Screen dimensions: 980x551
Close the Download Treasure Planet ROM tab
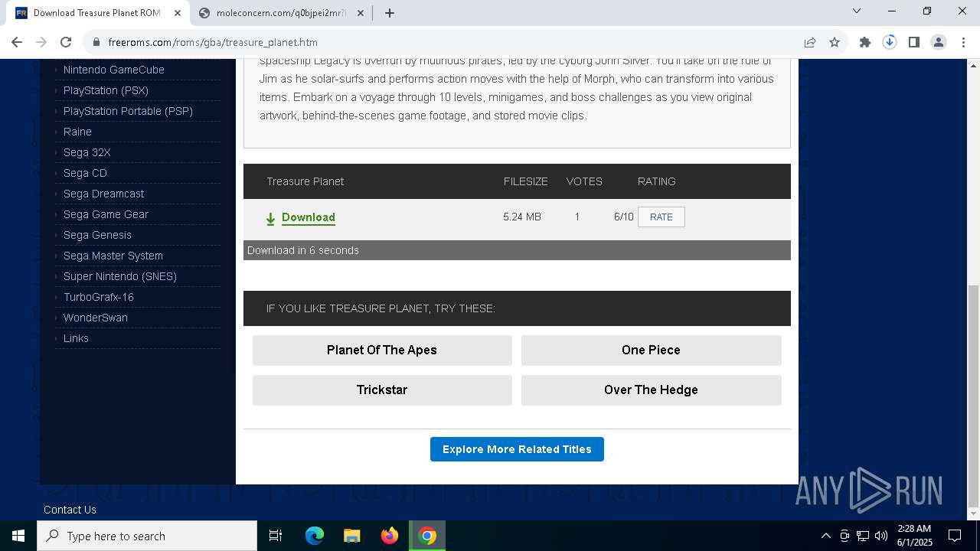click(177, 13)
